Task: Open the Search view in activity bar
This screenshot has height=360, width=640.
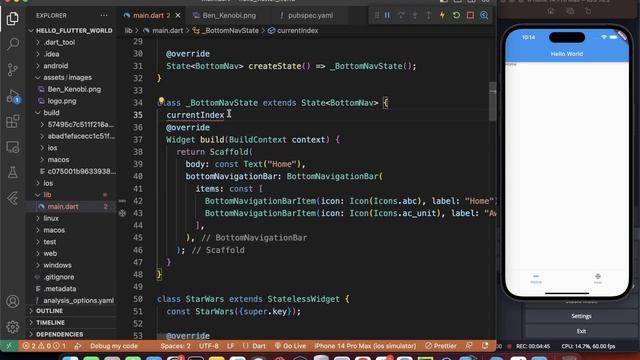Action: point(13,44)
